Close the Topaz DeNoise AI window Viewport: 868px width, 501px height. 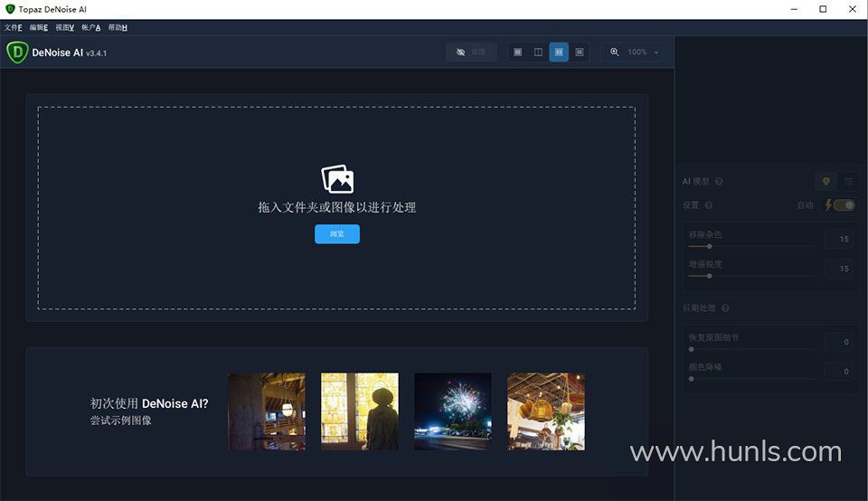point(853,9)
